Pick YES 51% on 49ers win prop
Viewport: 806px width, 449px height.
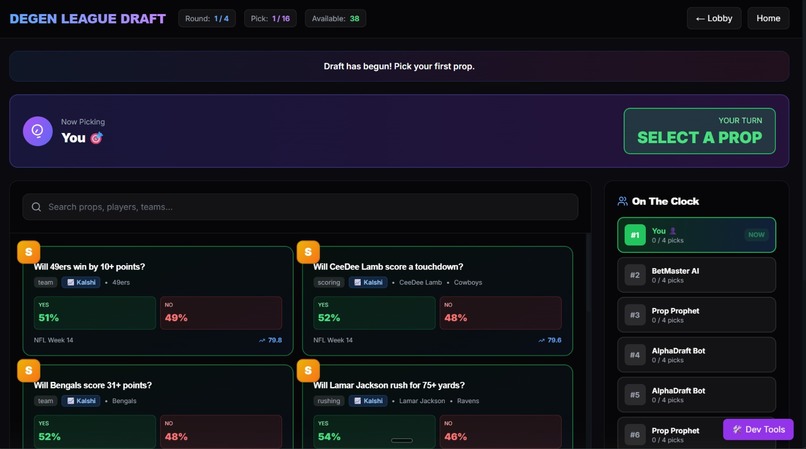tap(95, 313)
